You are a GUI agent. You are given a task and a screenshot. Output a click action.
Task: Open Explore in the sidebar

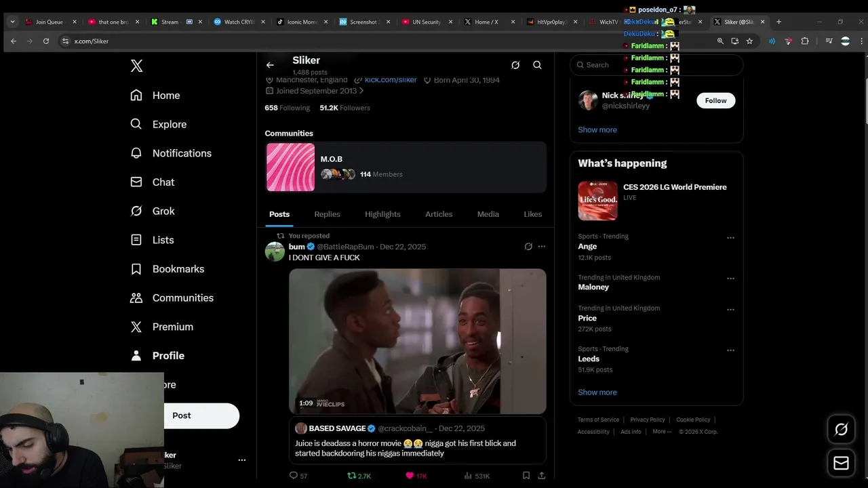tap(159, 124)
